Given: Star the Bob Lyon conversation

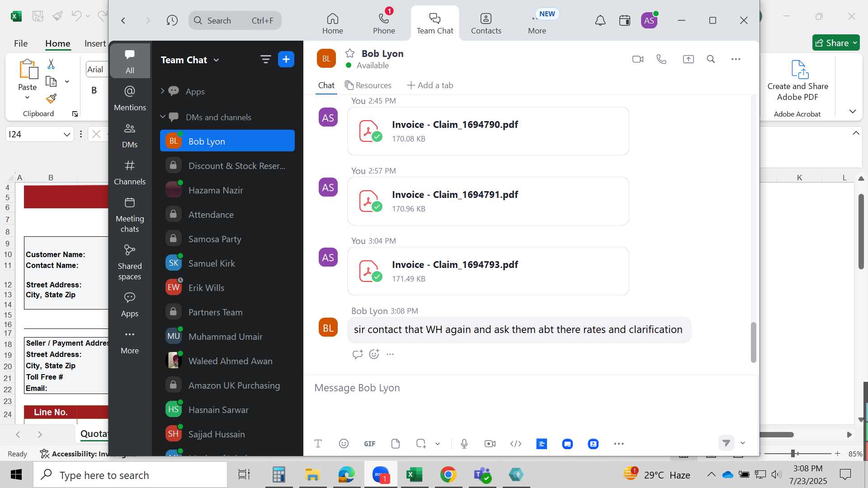Looking at the screenshot, I should 349,53.
